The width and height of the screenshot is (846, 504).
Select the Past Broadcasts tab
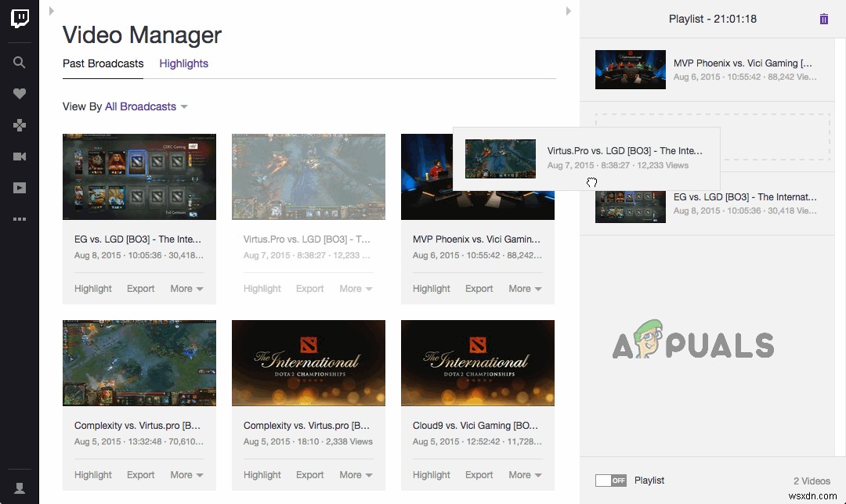[x=103, y=63]
